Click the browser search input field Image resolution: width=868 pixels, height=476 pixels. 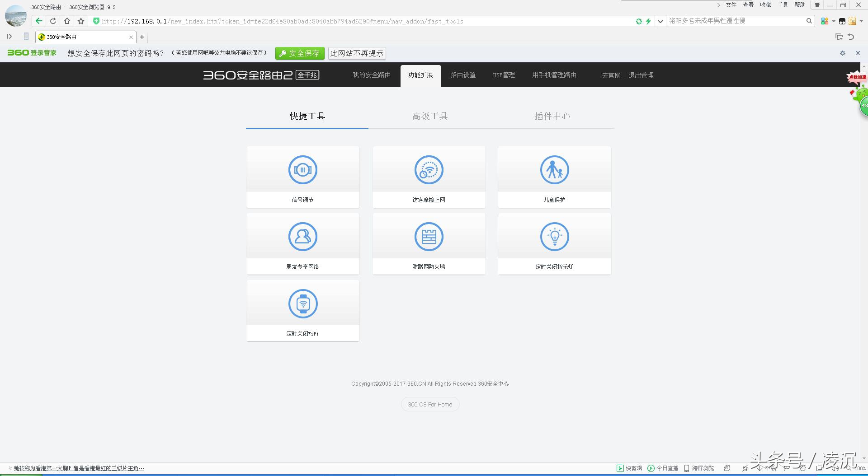tap(736, 21)
